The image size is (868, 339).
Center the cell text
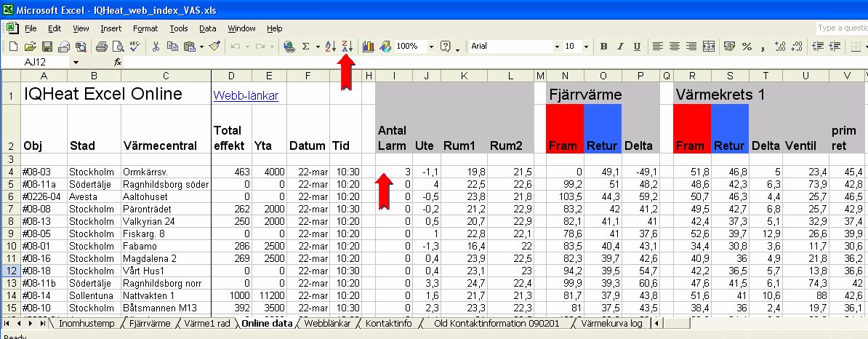[x=674, y=47]
